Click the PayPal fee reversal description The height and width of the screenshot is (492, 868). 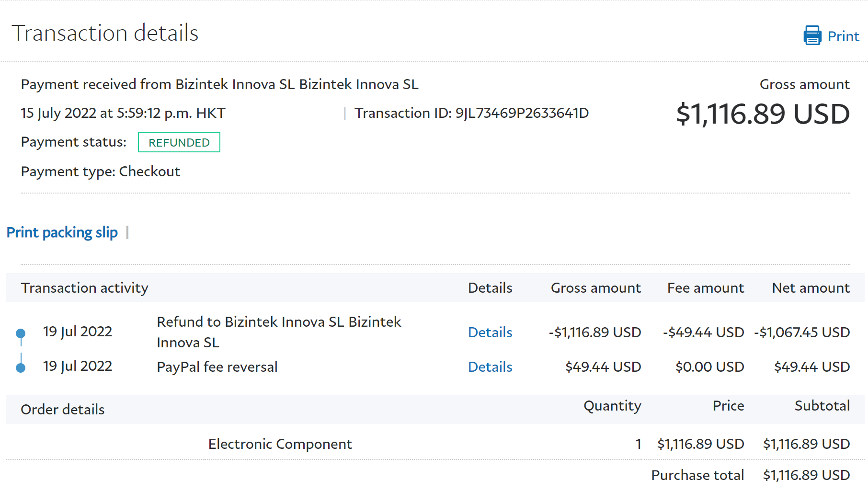(x=217, y=367)
